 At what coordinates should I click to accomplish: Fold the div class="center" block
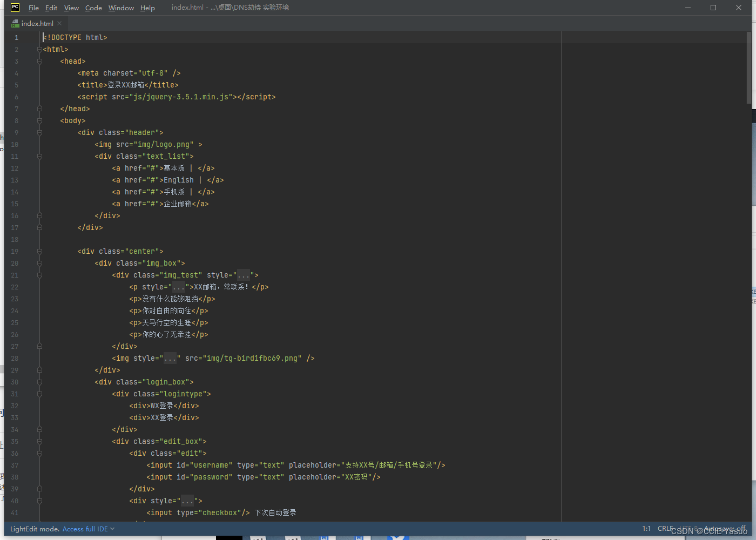coord(39,251)
